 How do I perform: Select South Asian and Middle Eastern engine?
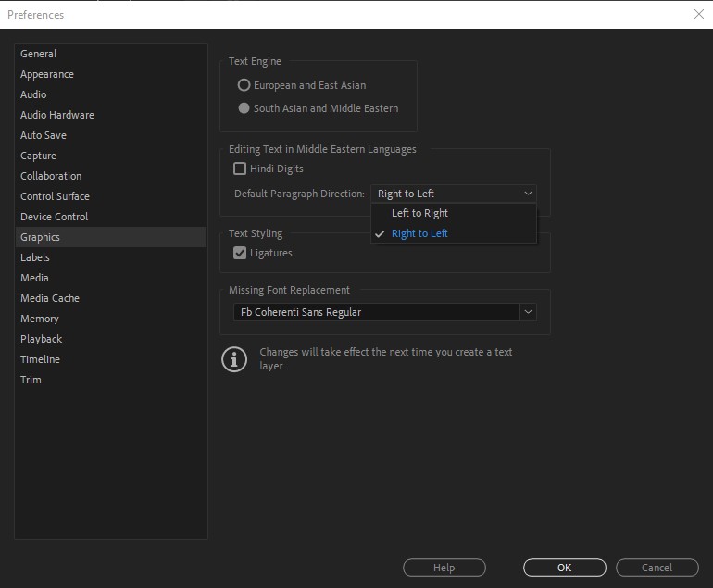244,108
